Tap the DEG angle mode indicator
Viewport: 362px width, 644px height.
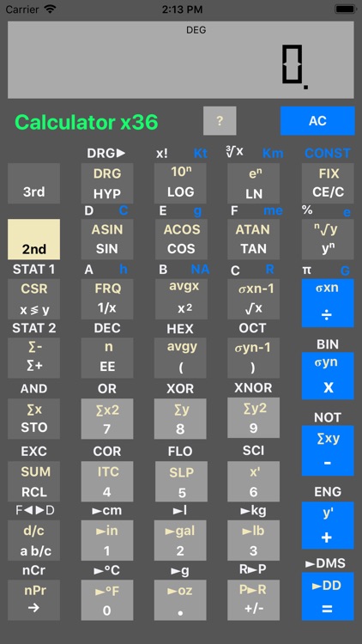click(x=196, y=30)
